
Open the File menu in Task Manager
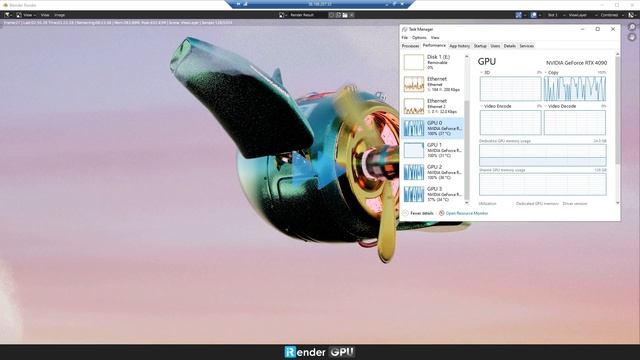[404, 38]
